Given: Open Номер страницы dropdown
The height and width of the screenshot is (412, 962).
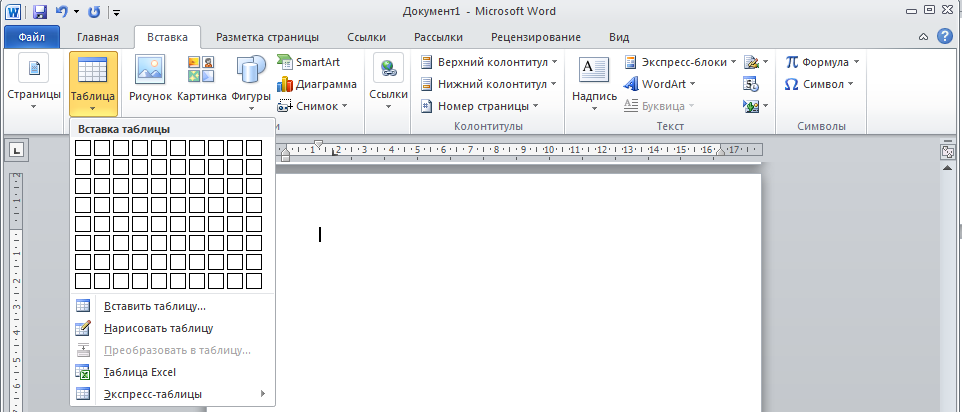Looking at the screenshot, I should pyautogui.click(x=480, y=106).
